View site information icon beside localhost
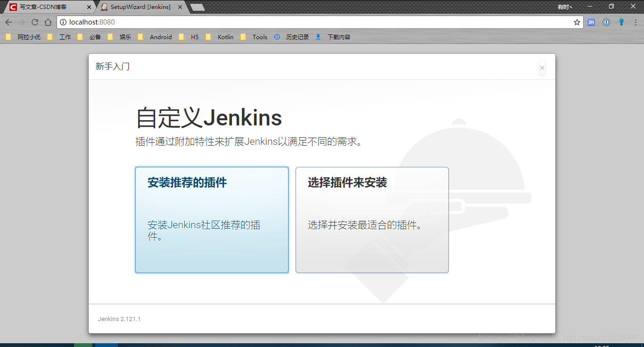The height and width of the screenshot is (347, 644). point(63,22)
